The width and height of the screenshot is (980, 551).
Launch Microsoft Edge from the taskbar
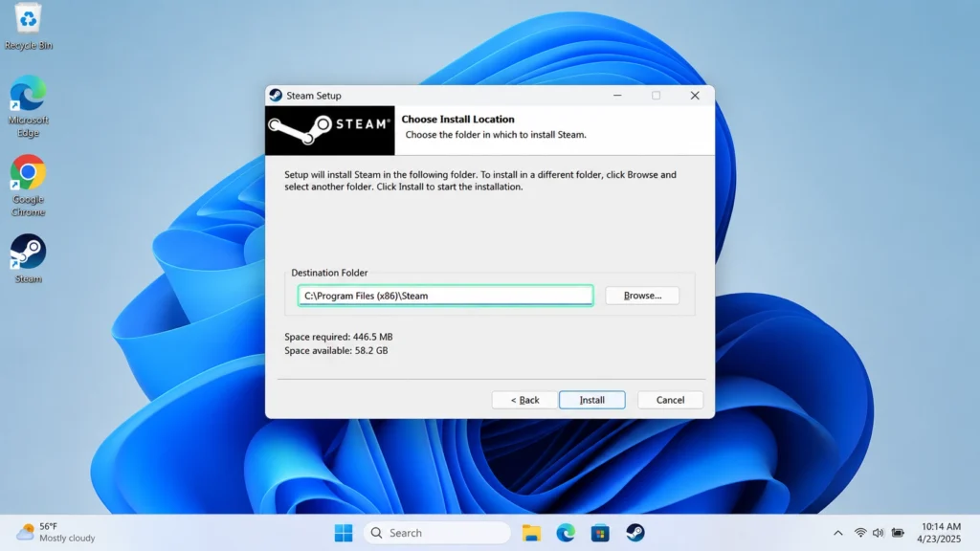(566, 533)
